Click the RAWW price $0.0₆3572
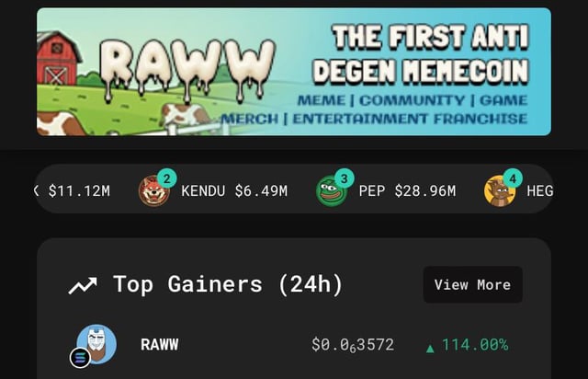 tap(353, 345)
